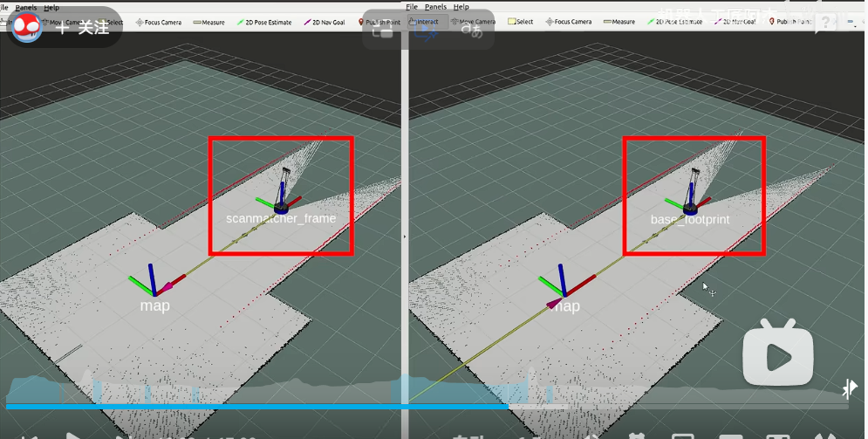Click the base_footprint label in right view
The width and height of the screenshot is (868, 439).
pyautogui.click(x=690, y=219)
